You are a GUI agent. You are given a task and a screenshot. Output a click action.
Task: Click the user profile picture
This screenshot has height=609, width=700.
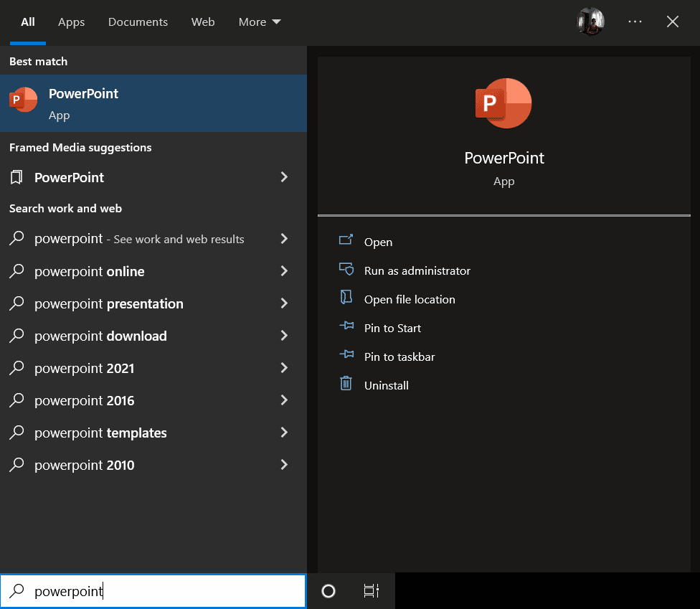click(590, 22)
